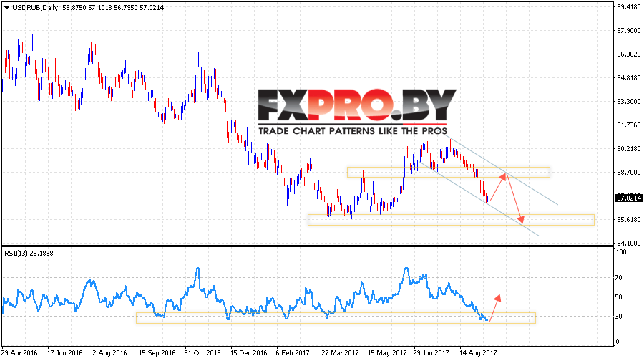Image resolution: width=644 pixels, height=361 pixels.
Task: Click the OHLC values 56.8750 57.1018 56.7950 57.0214
Action: tap(113, 7)
